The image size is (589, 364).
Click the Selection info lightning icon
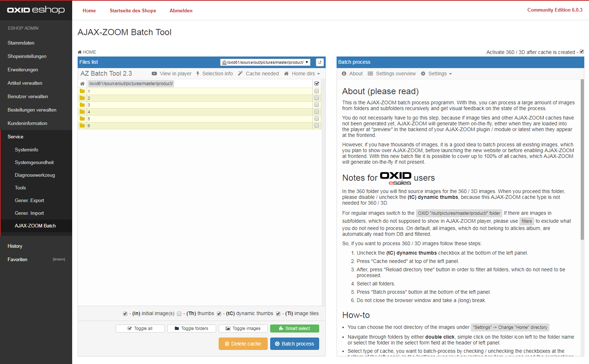[198, 74]
